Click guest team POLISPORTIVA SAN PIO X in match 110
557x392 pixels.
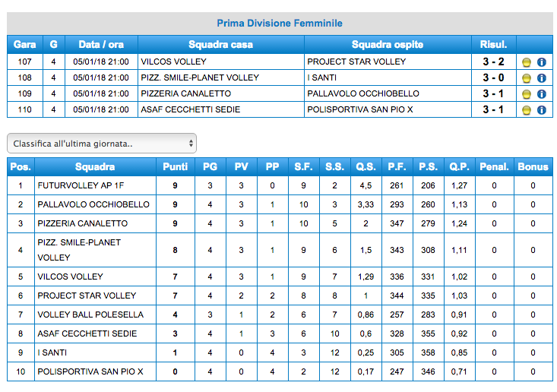[360, 109]
